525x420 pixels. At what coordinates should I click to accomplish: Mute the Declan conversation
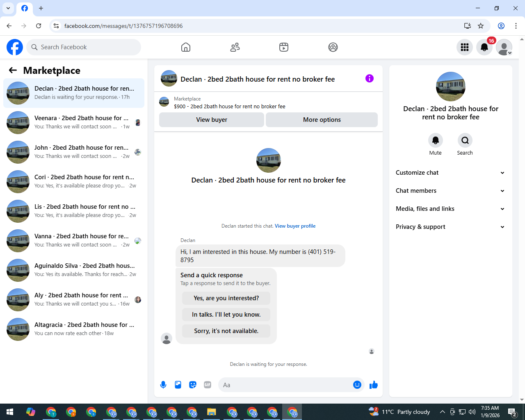click(436, 140)
